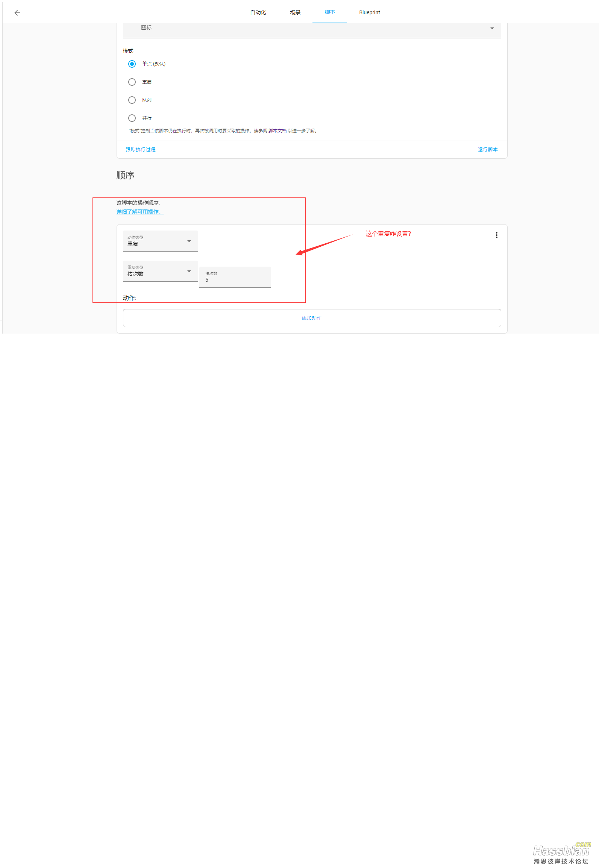Open the three-dot action menu
This screenshot has height=868, width=599.
496,235
